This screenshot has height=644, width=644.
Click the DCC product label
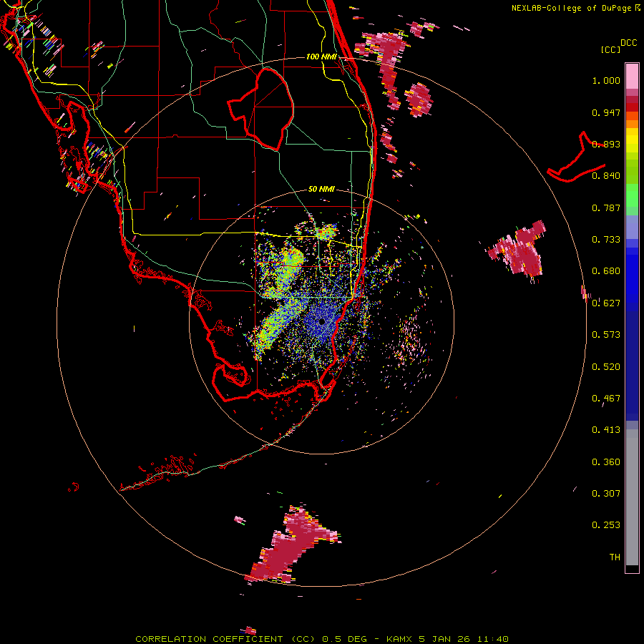(x=628, y=43)
